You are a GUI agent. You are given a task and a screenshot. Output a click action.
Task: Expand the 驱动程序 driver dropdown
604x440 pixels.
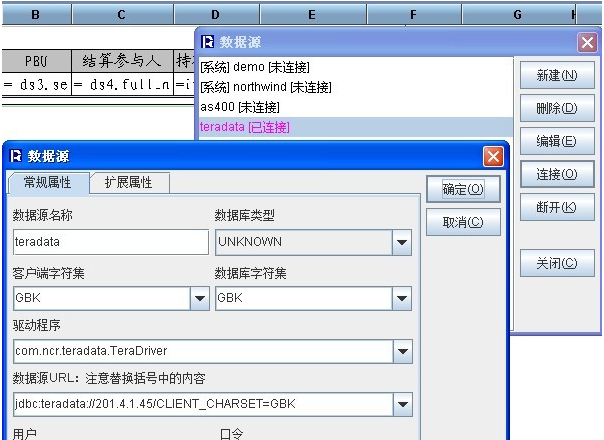point(403,351)
